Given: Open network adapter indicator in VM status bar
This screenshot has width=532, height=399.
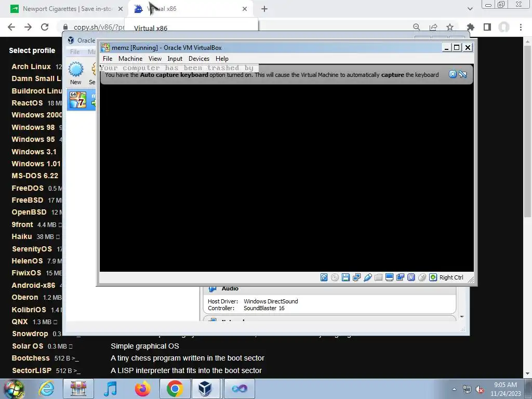Looking at the screenshot, I should click(356, 277).
